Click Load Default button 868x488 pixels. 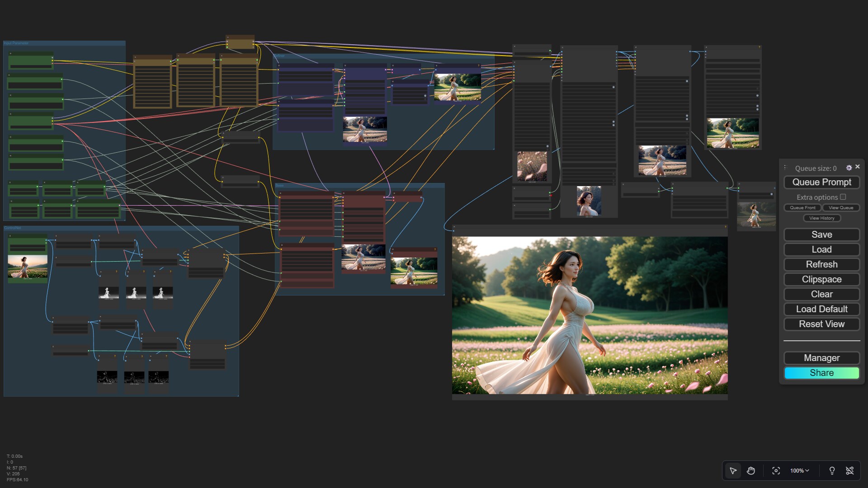click(821, 309)
